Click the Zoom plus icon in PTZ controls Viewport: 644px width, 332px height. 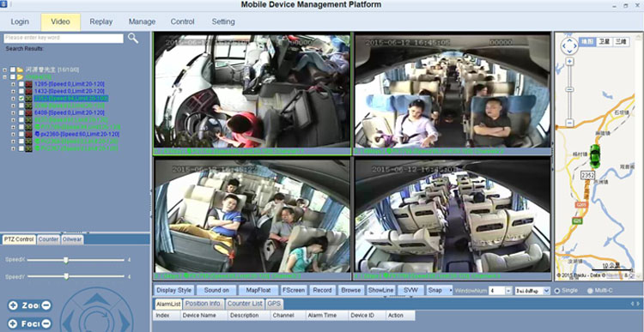point(13,305)
